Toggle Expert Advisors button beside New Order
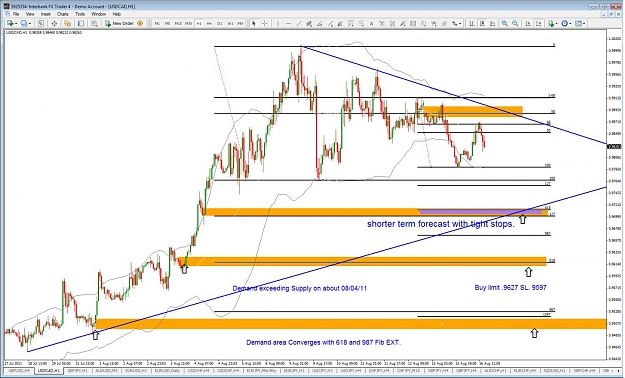This screenshot has width=625, height=378. 140,24
